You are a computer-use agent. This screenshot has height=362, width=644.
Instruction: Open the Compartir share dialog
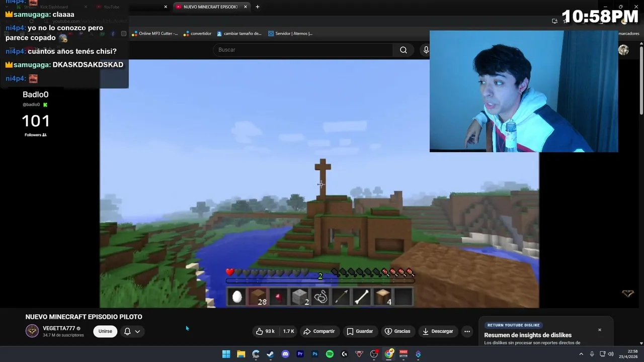(319, 331)
